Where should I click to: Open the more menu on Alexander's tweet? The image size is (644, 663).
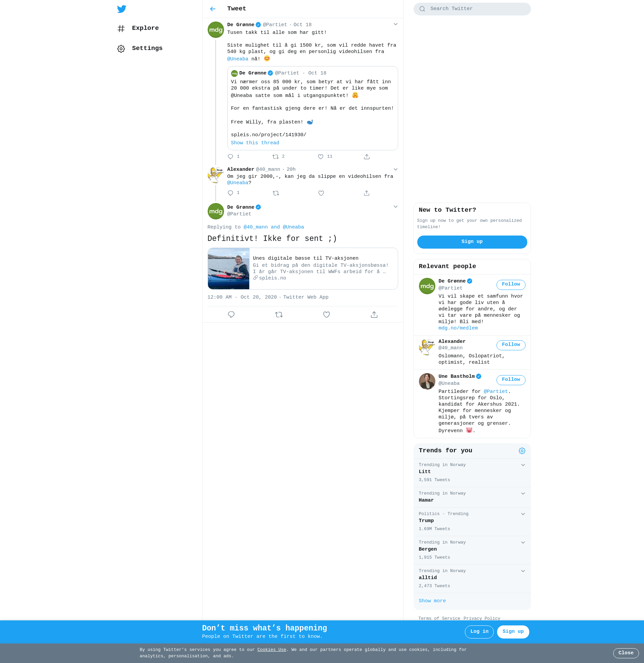point(395,169)
